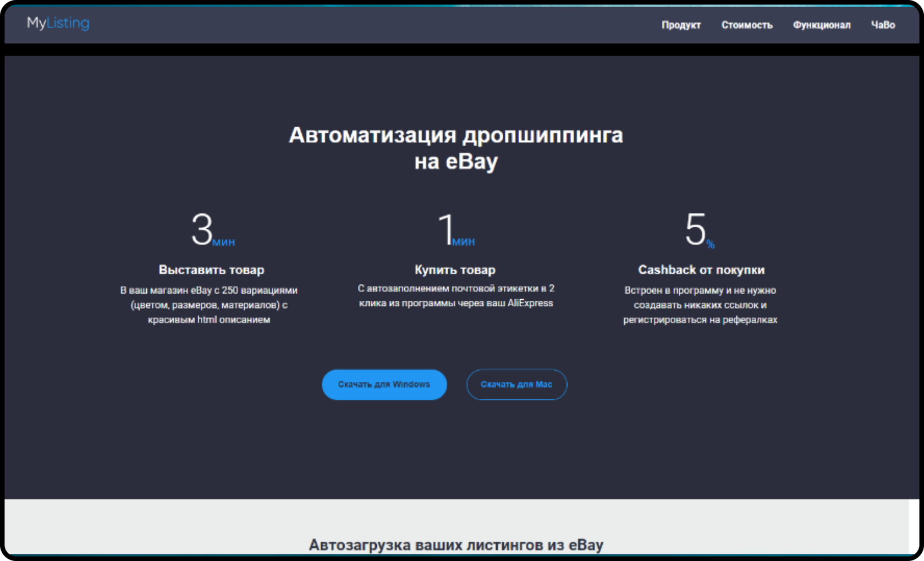Select the Купить товар heading
Image resolution: width=924 pixels, height=561 pixels.
[x=455, y=269]
